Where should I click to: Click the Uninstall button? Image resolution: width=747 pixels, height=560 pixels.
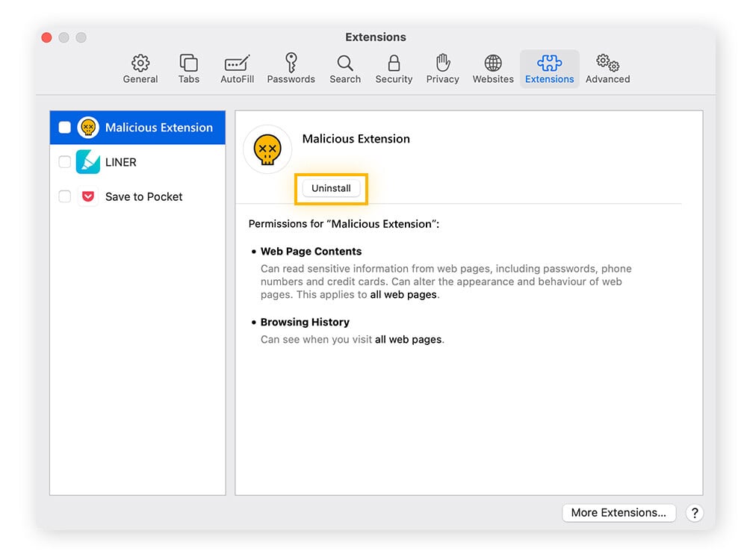point(330,188)
